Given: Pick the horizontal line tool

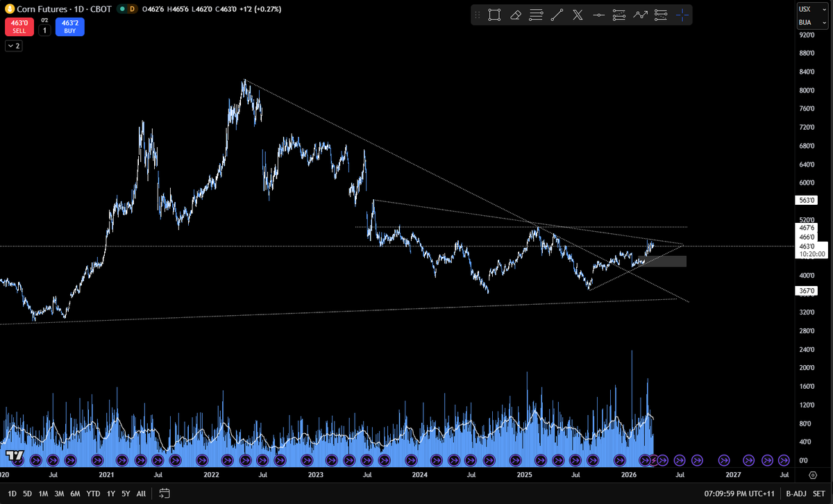Looking at the screenshot, I should pyautogui.click(x=598, y=15).
